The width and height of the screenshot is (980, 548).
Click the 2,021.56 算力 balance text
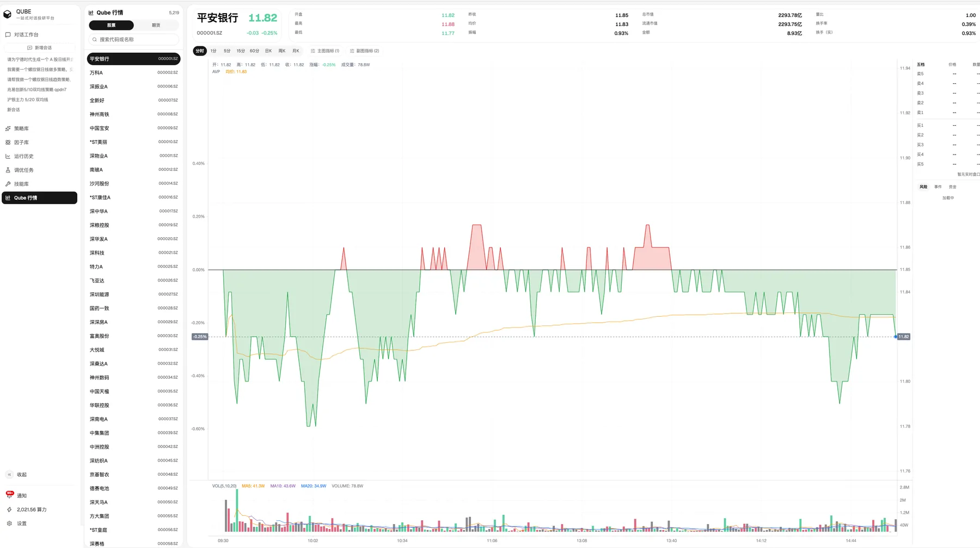[x=32, y=510]
